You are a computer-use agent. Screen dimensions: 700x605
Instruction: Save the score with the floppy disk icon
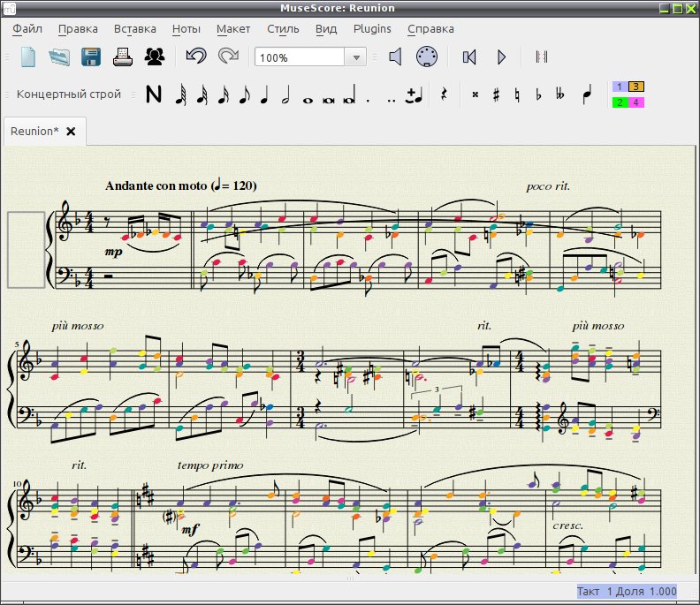tap(91, 57)
